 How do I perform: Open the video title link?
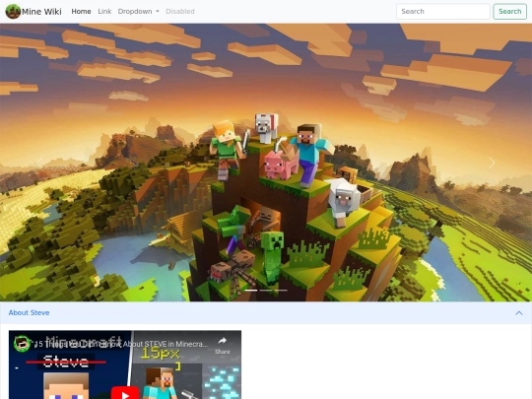121,344
